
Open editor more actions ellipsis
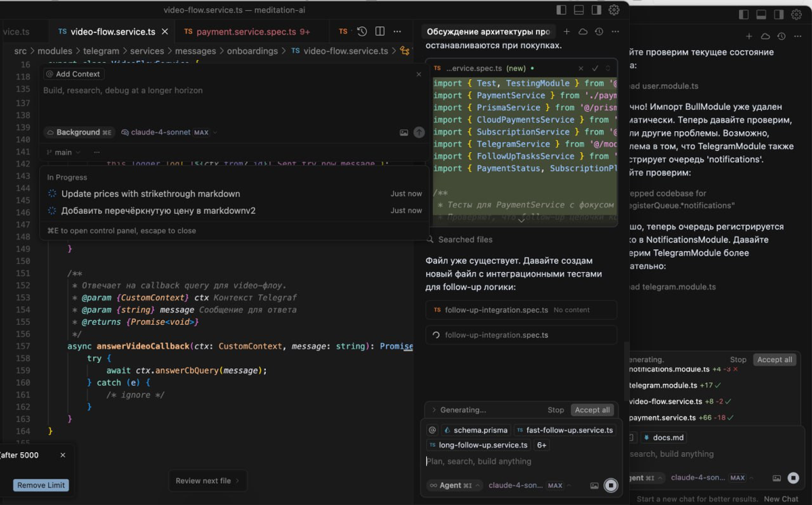(x=398, y=32)
